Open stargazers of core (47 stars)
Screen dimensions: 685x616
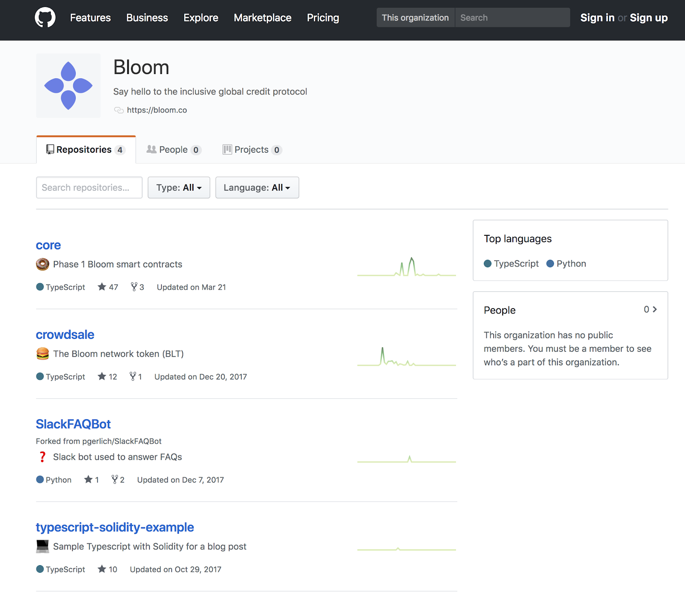tap(108, 287)
